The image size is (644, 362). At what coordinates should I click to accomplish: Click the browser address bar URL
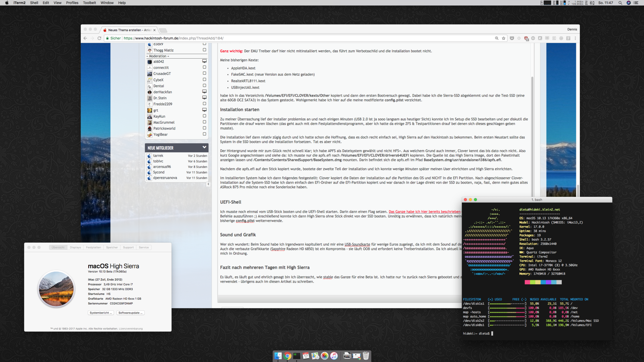point(173,38)
